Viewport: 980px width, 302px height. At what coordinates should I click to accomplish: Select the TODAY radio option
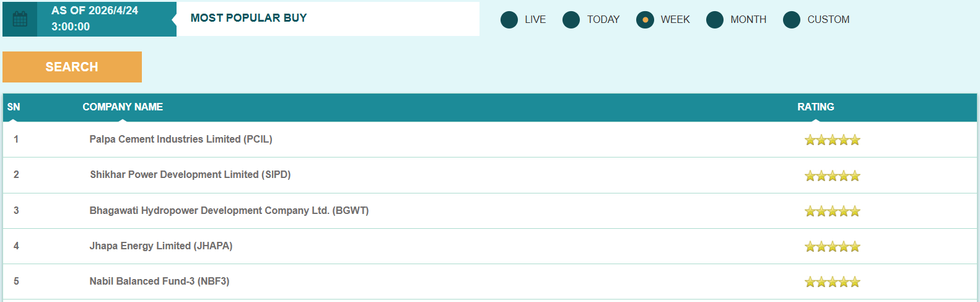pyautogui.click(x=571, y=20)
